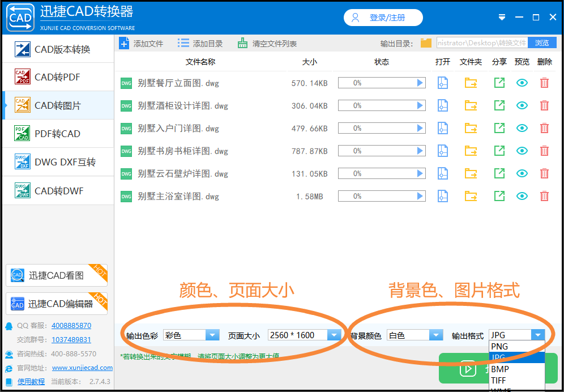
Task: Launch 迅捷CAD编辑器 editor
Action: 57,304
